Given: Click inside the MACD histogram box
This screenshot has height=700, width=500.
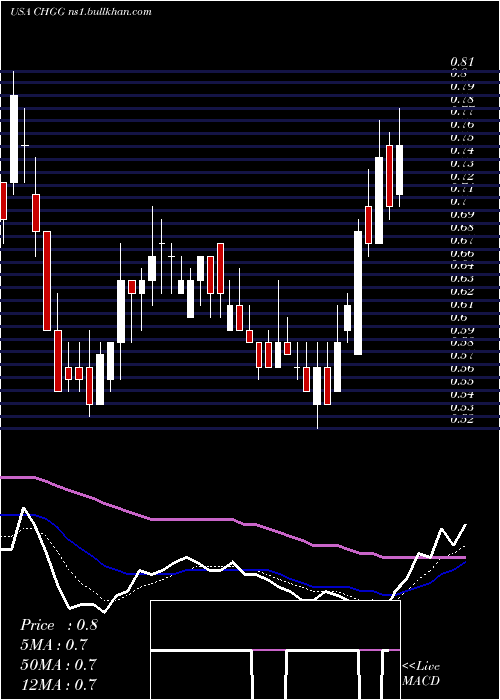Looking at the screenshot, I should (275, 650).
